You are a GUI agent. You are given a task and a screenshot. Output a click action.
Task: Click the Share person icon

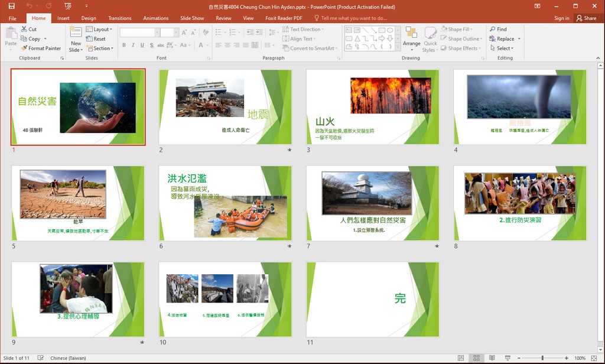[x=579, y=18]
